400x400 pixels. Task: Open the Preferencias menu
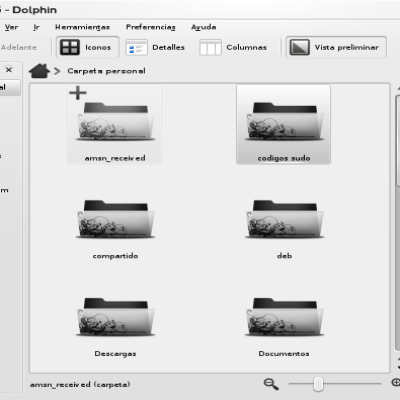(x=151, y=27)
